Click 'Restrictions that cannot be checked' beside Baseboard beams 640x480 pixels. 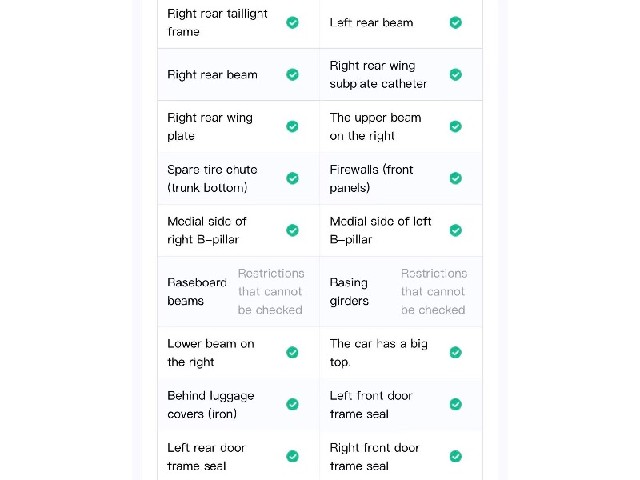pos(271,291)
